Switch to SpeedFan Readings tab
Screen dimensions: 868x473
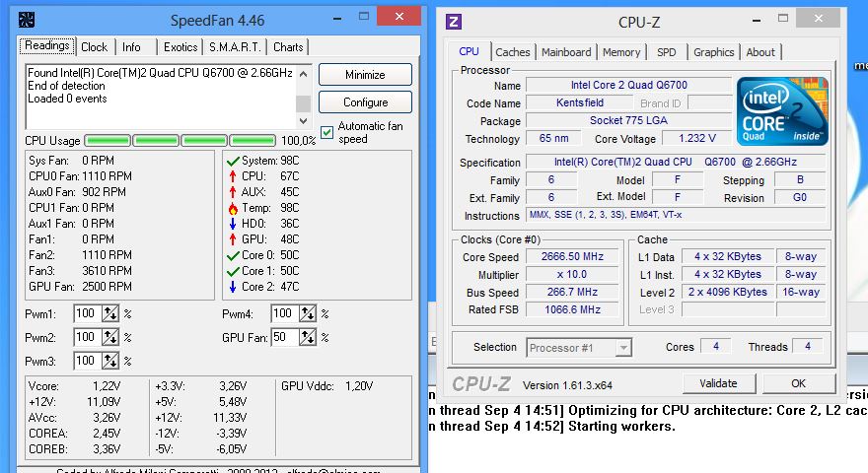point(47,45)
